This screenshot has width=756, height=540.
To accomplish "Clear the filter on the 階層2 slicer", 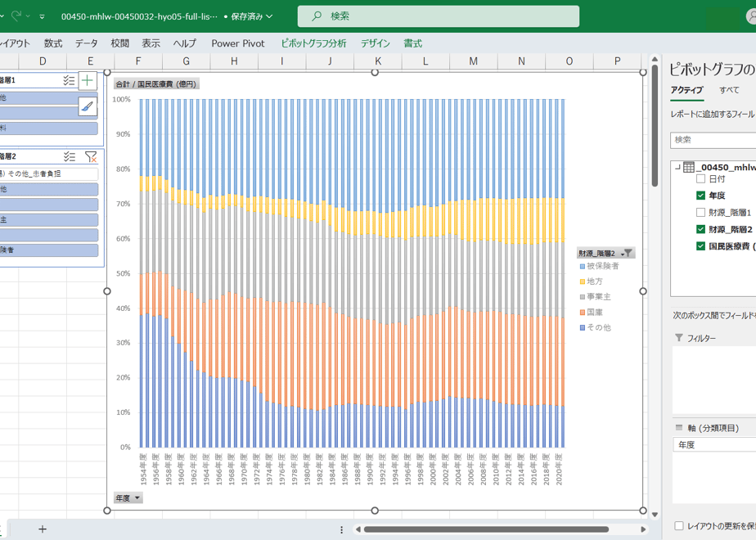I will click(91, 157).
